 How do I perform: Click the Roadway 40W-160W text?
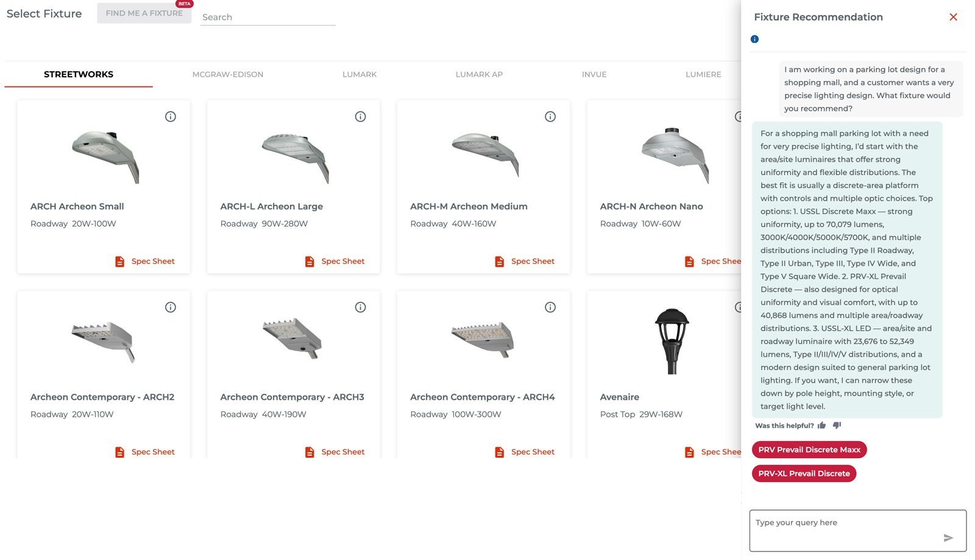click(453, 224)
